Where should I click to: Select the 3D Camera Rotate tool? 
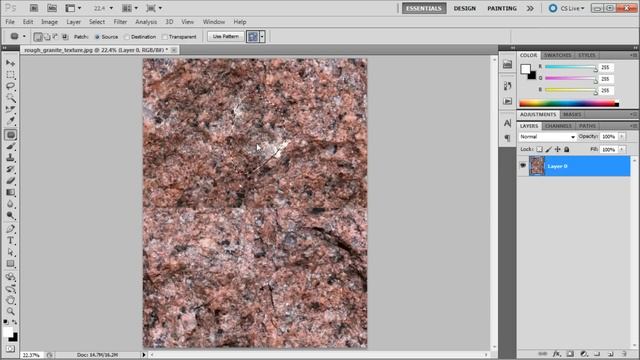click(x=11, y=289)
